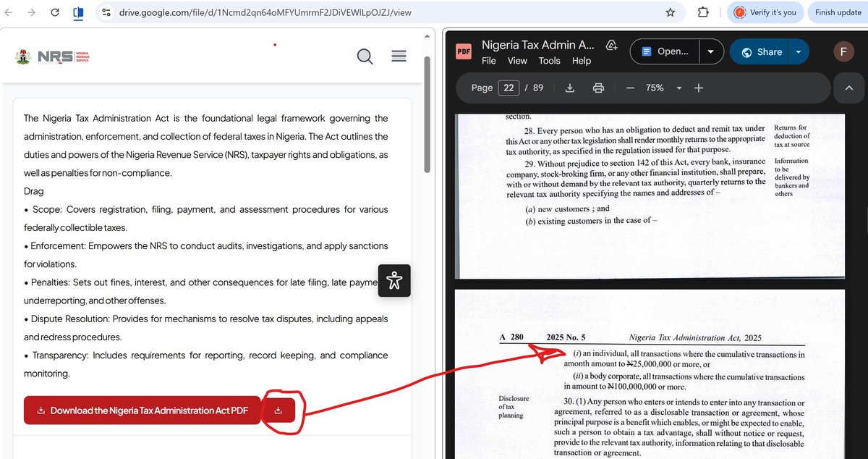Screen dimensions: 868x459
Task: Click the 'A 280' page header text
Action: [511, 337]
